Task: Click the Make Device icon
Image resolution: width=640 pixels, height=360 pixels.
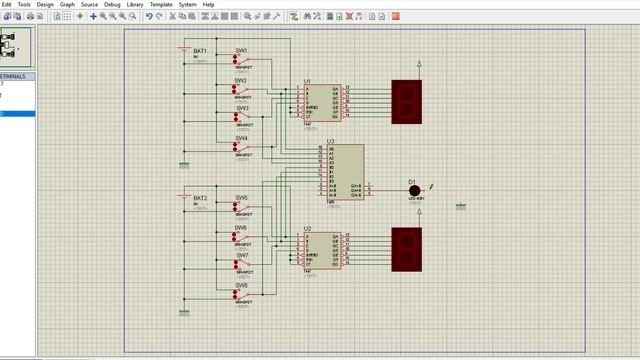Action: pos(257,16)
